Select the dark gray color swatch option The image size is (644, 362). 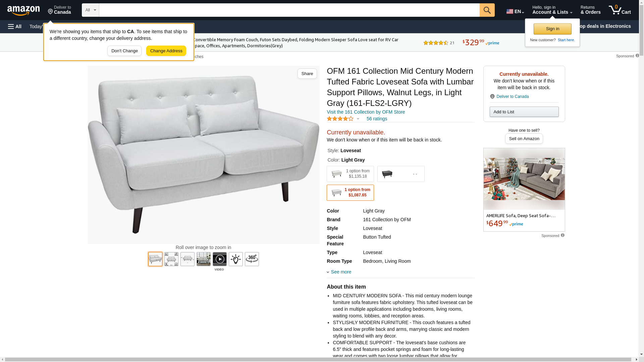401,174
